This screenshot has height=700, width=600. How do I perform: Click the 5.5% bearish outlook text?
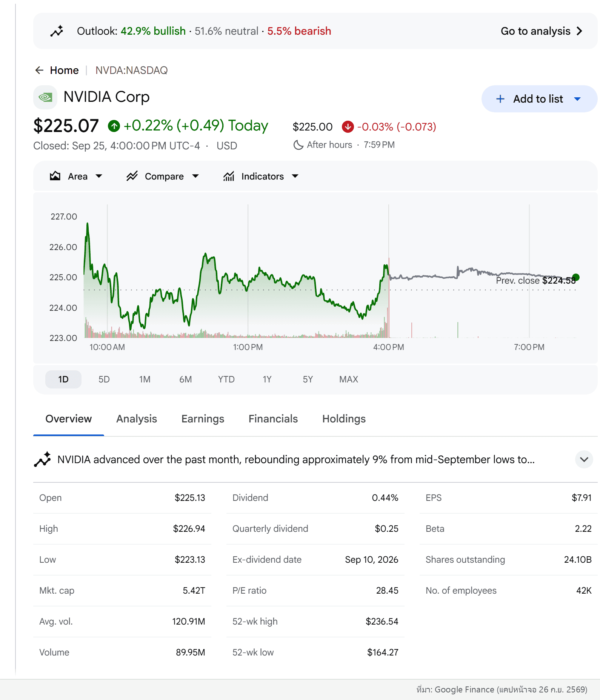pyautogui.click(x=299, y=31)
